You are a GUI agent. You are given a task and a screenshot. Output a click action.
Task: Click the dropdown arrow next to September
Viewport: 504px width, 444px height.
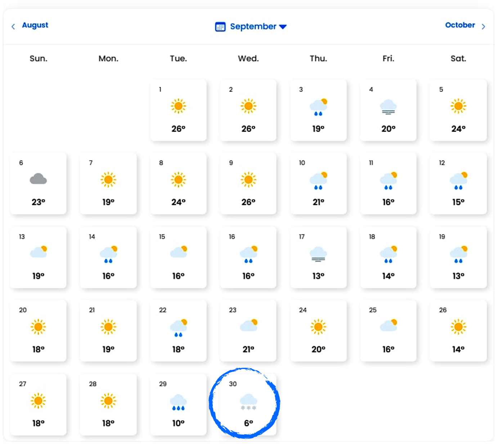(283, 27)
